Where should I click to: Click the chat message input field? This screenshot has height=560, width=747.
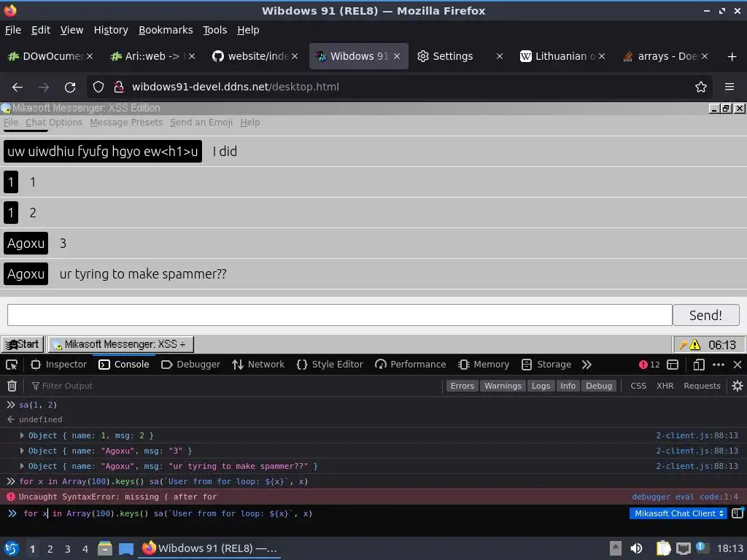point(340,315)
